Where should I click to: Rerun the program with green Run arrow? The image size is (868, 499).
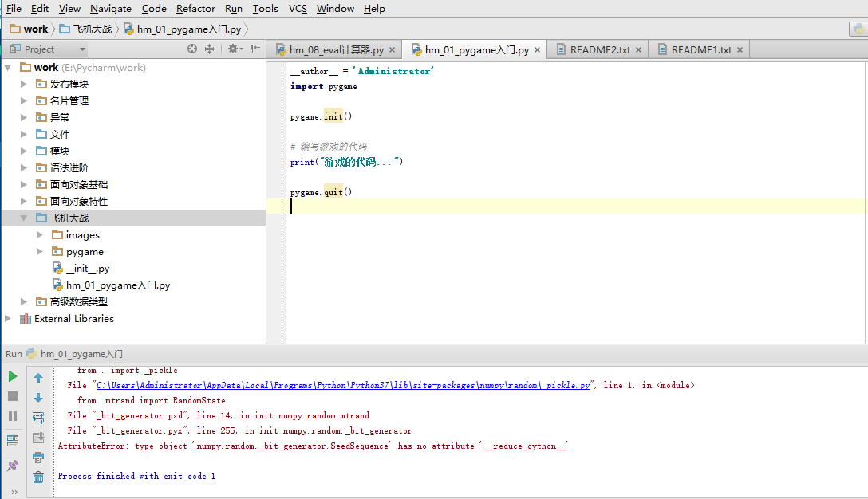(13, 377)
